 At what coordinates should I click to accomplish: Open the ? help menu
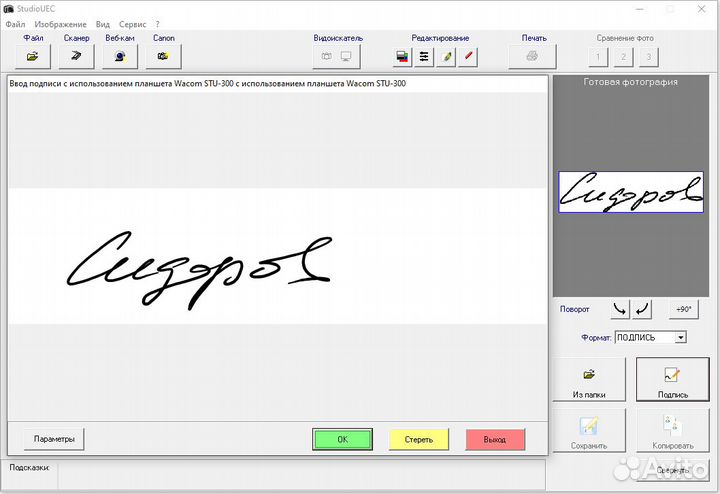click(x=158, y=24)
